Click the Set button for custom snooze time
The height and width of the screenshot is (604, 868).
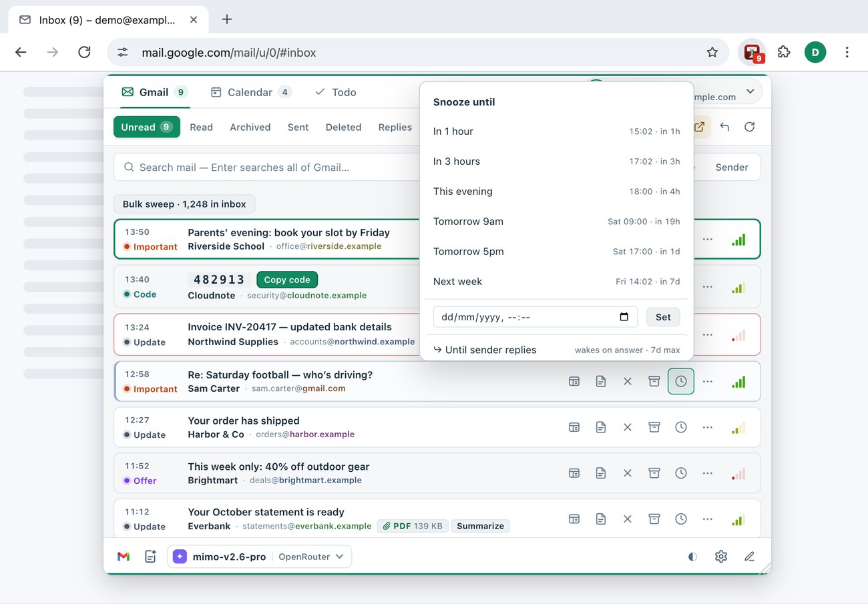click(663, 317)
